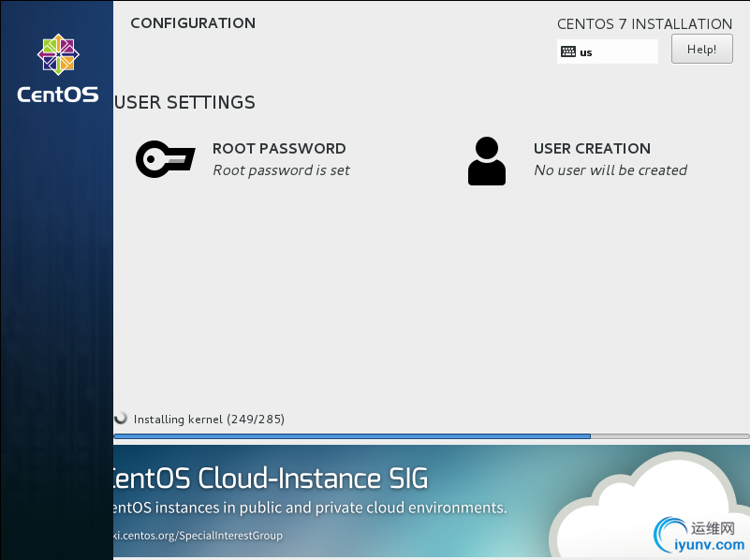Click the CENTOS 7 INSTALLATION title
The image size is (750, 560).
(x=644, y=24)
